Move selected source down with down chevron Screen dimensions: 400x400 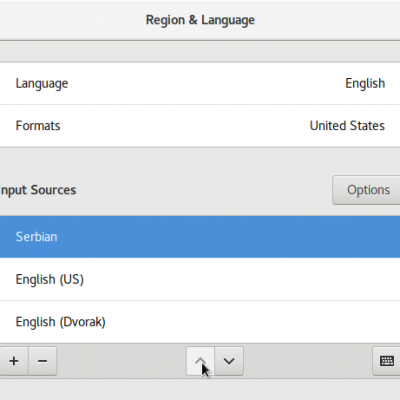coord(229,361)
